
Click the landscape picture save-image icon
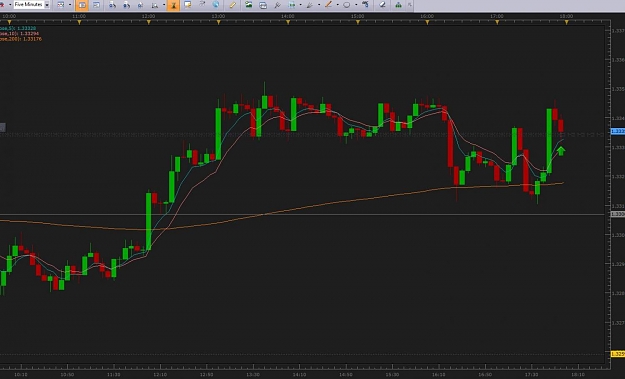pos(249,5)
